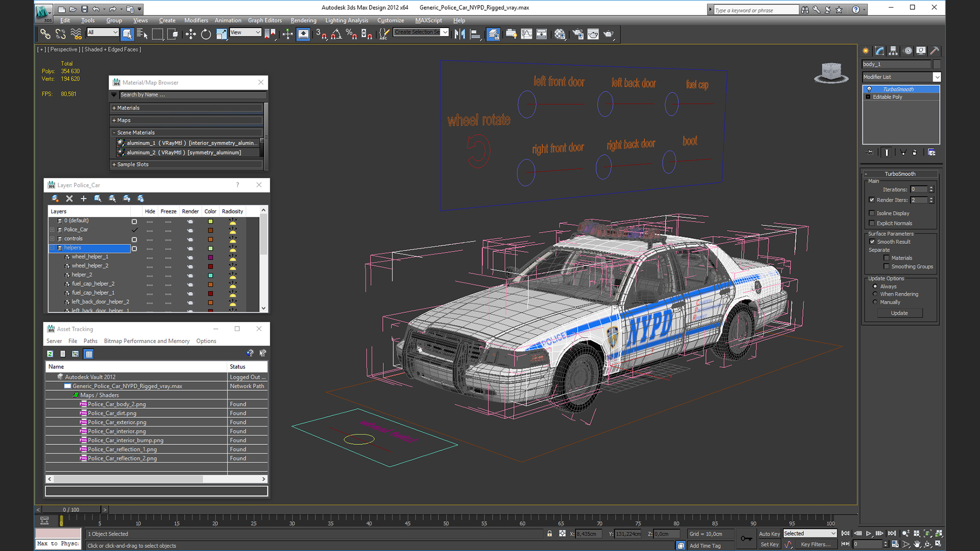The height and width of the screenshot is (551, 980).
Task: Choose the Select and Rotate tool
Action: 206,34
